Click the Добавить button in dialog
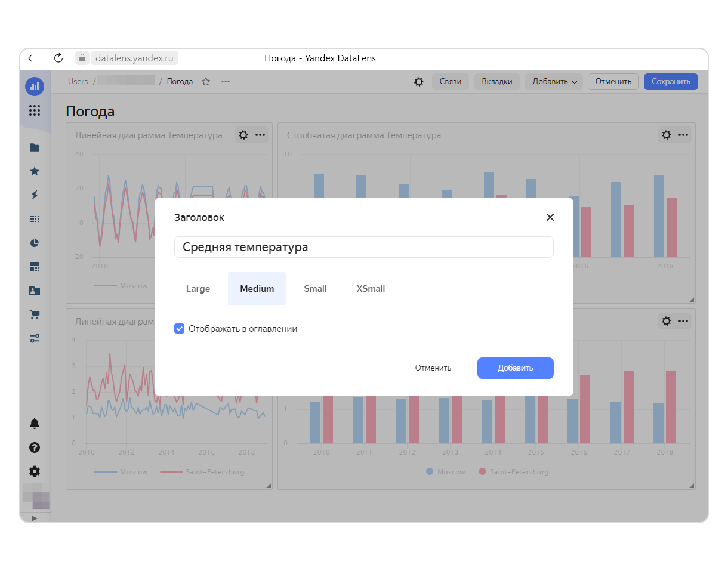Screen dimensions: 728x571 516,368
